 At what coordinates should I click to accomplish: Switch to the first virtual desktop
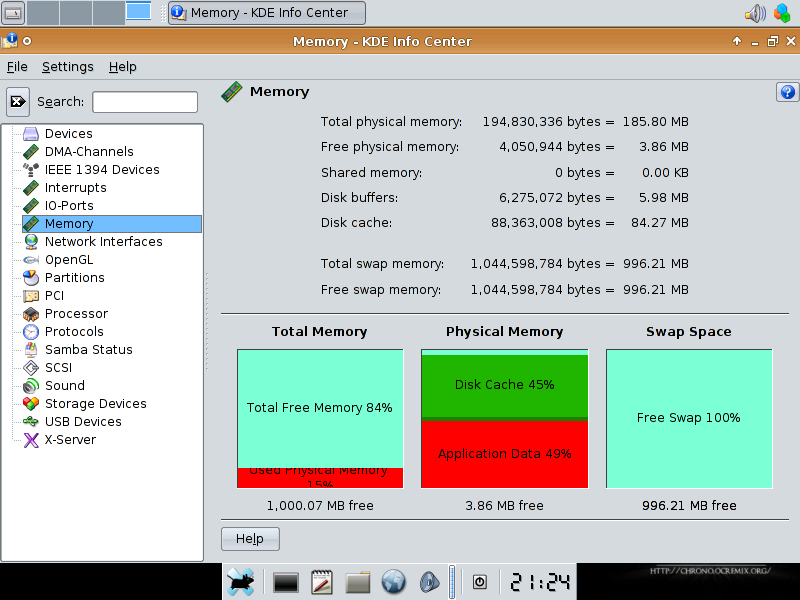pos(43,13)
